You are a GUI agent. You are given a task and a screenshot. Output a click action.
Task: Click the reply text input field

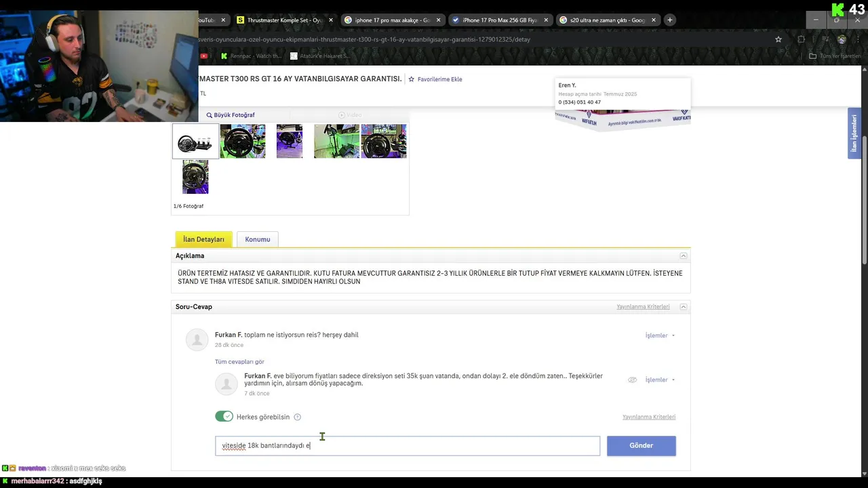click(x=408, y=445)
